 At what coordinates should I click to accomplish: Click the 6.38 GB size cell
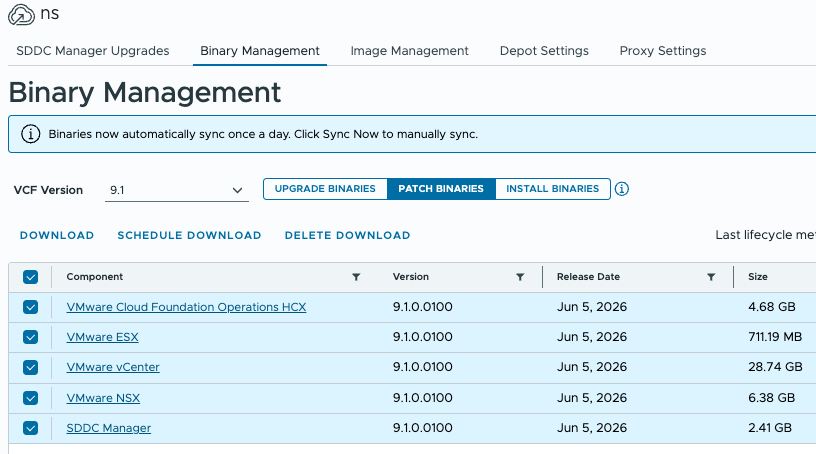pos(772,398)
